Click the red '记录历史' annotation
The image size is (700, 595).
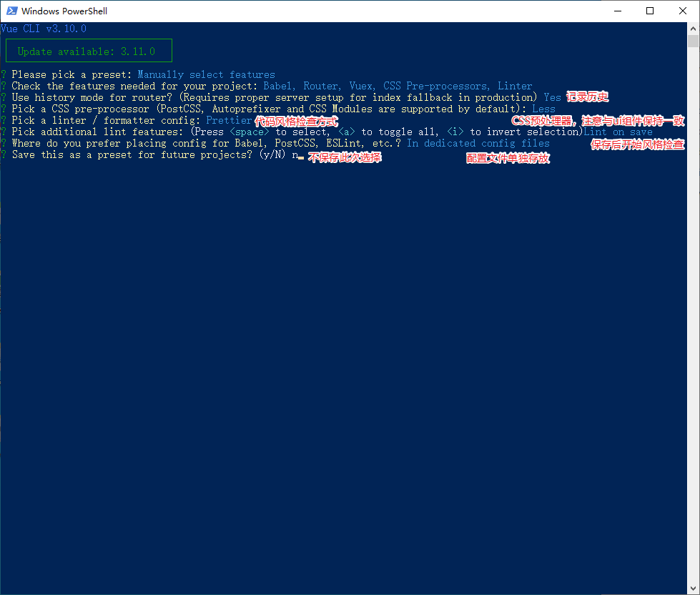588,97
